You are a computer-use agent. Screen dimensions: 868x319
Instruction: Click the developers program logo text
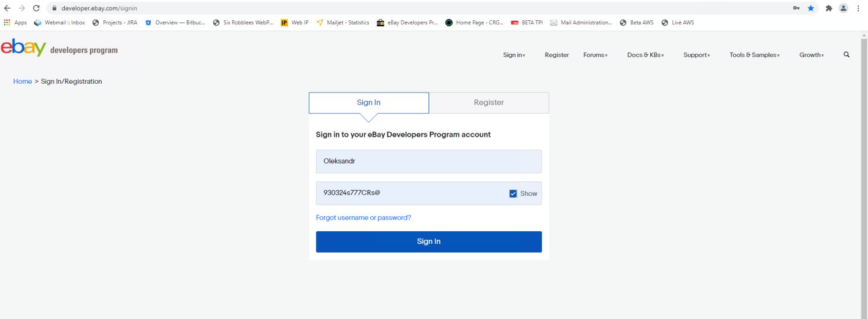coord(84,50)
